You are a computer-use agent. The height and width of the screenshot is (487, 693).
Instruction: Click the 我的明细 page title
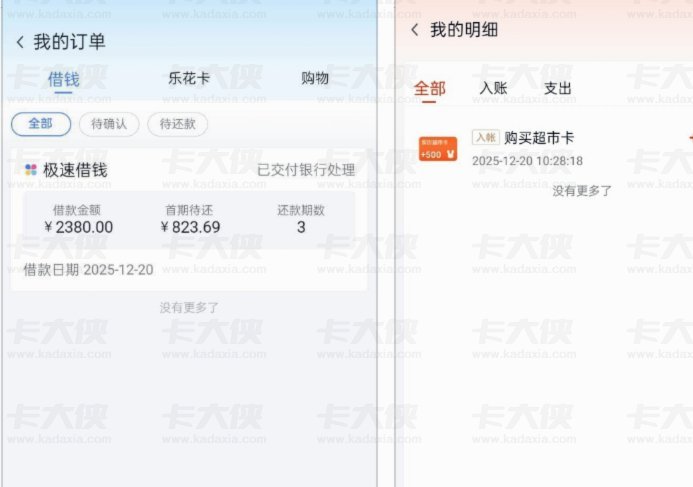click(x=464, y=30)
